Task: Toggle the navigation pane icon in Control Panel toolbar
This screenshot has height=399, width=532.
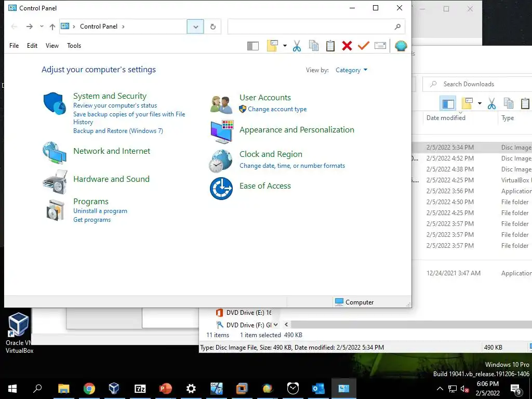Action: 253,46
